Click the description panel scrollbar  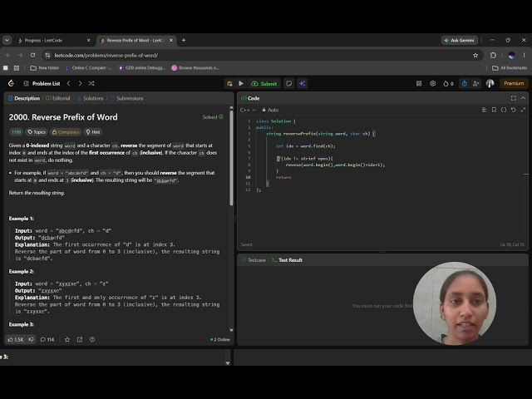click(x=231, y=158)
